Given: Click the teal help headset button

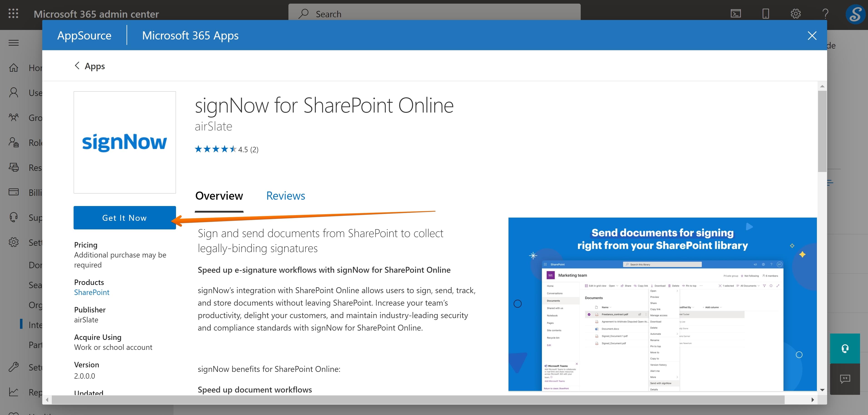Looking at the screenshot, I should click(x=845, y=348).
